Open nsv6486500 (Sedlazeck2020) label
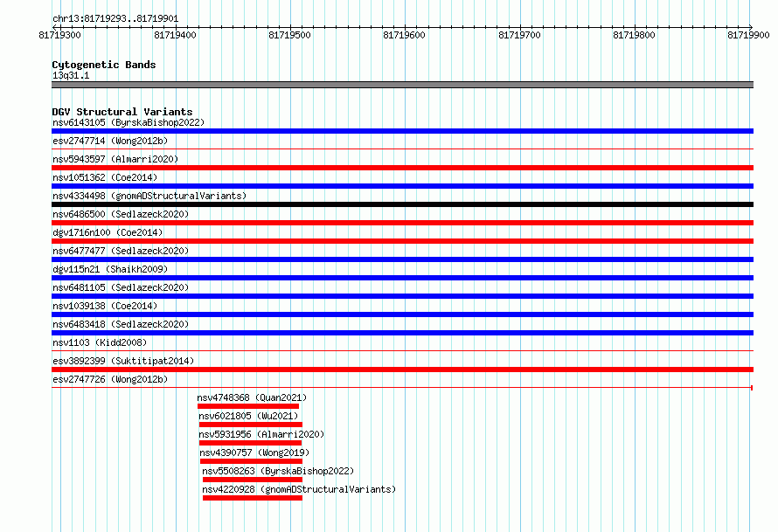The width and height of the screenshot is (778, 532). tap(121, 214)
